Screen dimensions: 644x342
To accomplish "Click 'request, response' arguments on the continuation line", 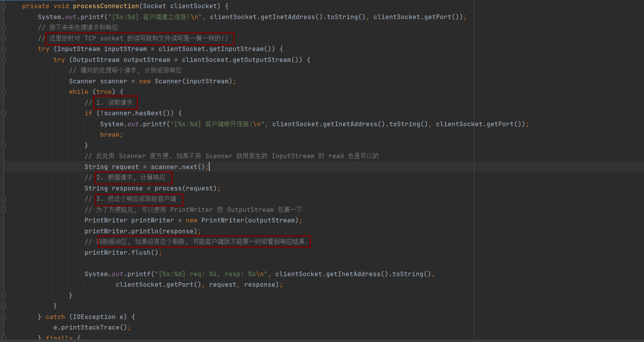I will click(x=242, y=285).
